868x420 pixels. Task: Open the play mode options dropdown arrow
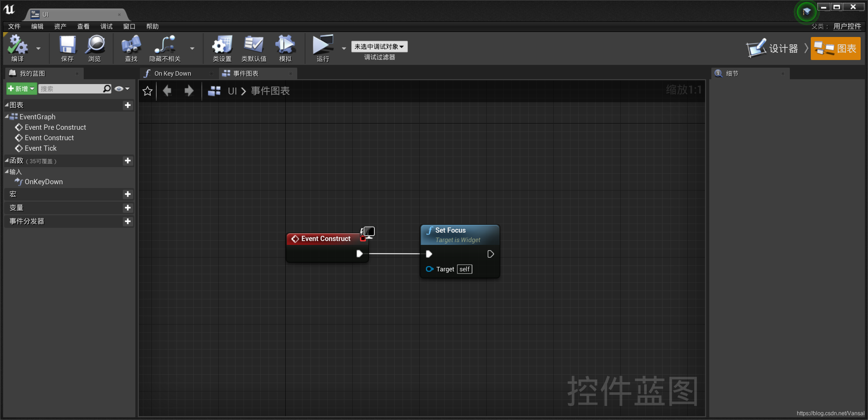344,48
